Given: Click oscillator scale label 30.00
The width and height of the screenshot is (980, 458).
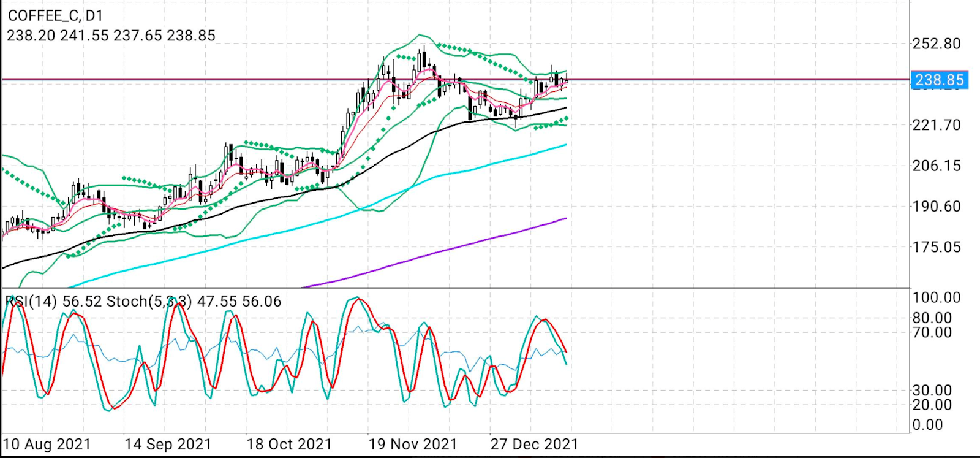Looking at the screenshot, I should [932, 390].
